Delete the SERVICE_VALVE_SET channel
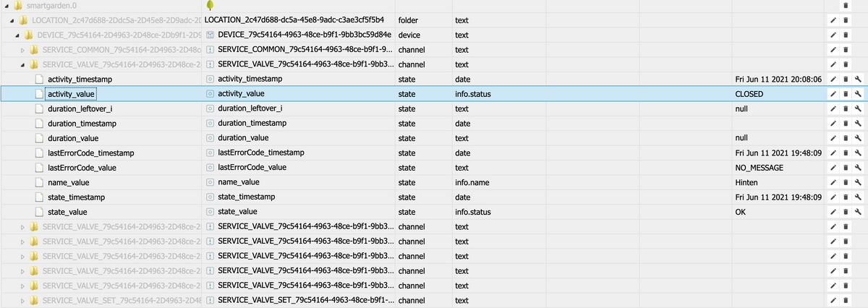 [x=845, y=300]
